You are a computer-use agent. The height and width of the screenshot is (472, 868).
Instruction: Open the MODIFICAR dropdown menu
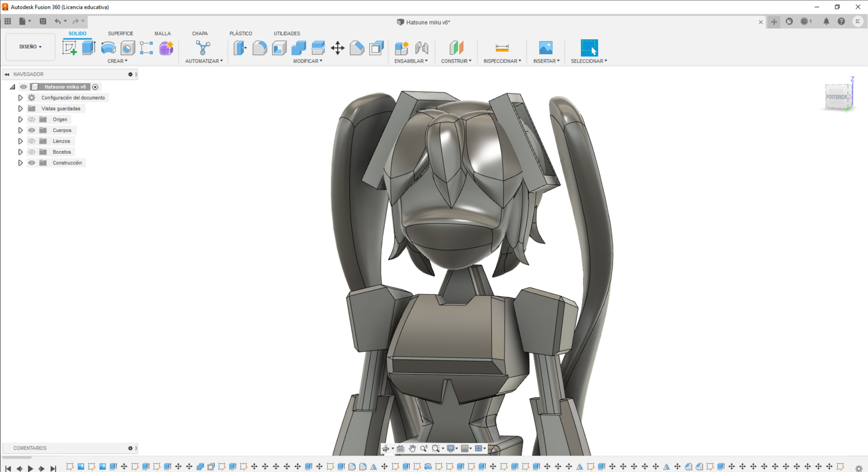[307, 61]
